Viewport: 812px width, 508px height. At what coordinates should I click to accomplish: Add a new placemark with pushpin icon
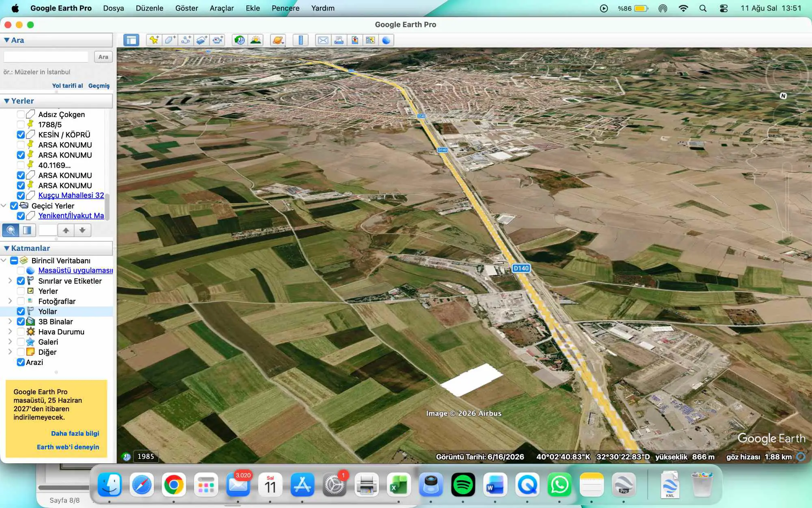pos(154,40)
